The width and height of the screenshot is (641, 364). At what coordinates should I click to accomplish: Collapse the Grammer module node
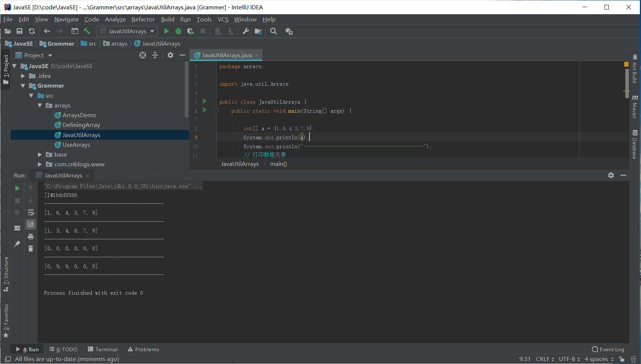pos(23,86)
